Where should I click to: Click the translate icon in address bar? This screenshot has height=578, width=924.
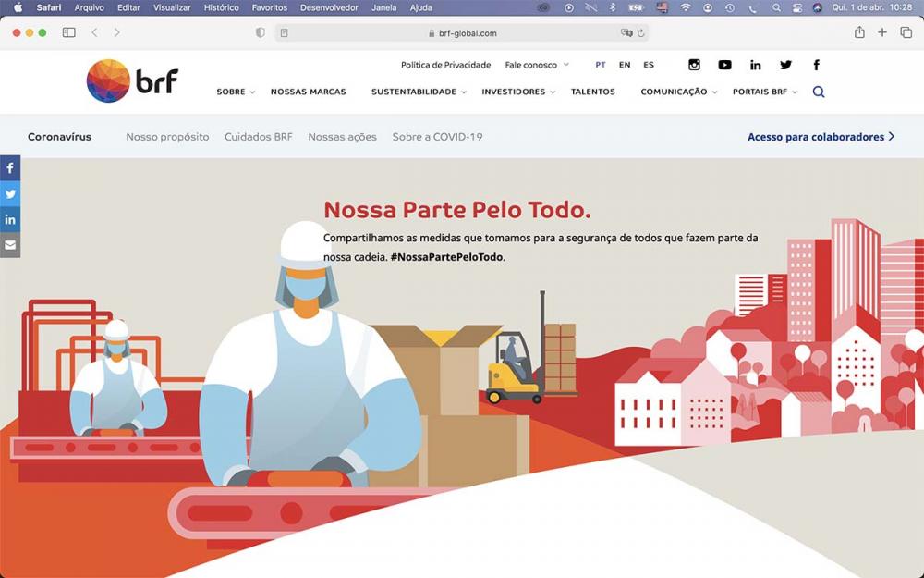(626, 33)
